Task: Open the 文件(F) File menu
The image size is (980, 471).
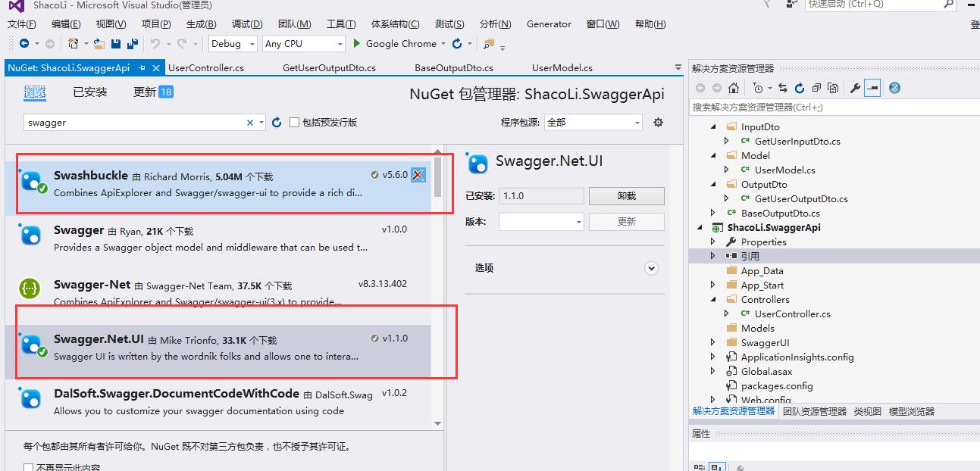Action: coord(22,23)
